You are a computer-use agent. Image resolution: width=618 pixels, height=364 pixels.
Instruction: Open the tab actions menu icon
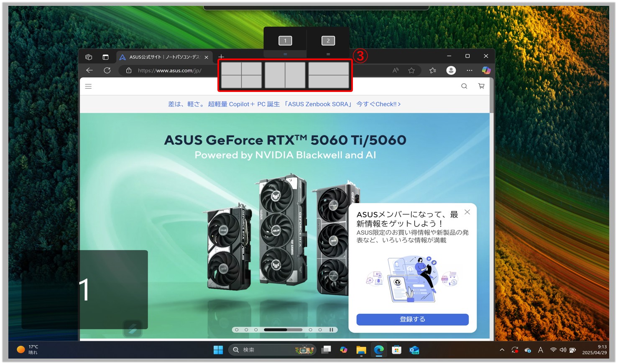(105, 57)
